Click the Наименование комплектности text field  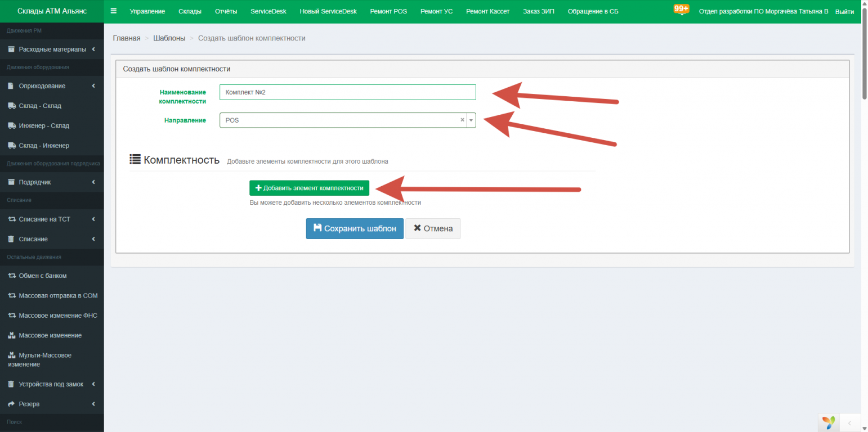347,92
